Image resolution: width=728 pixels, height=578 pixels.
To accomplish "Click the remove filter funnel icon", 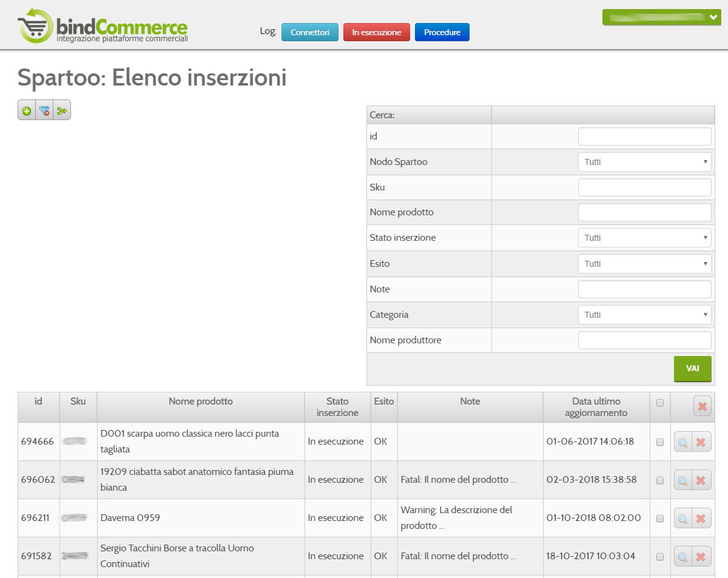I will coord(44,110).
